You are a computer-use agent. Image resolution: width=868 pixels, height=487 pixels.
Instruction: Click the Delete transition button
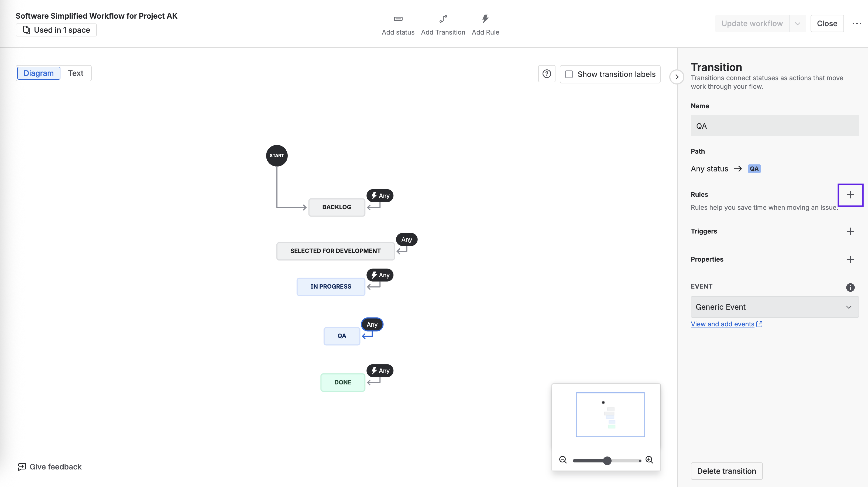(x=726, y=471)
